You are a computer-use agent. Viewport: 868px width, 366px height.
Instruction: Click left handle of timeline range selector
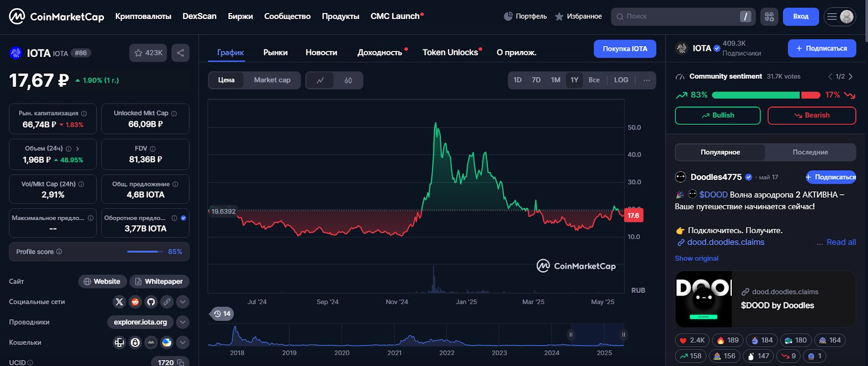[x=571, y=335]
